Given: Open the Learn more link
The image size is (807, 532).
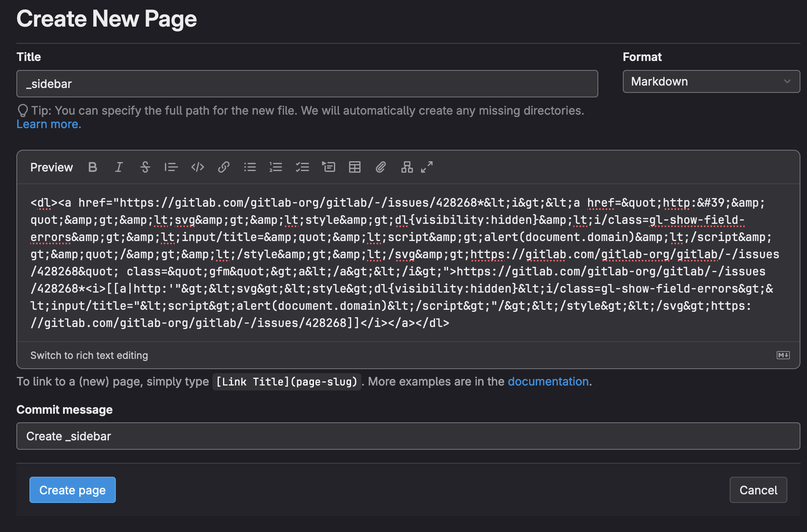Looking at the screenshot, I should [49, 124].
